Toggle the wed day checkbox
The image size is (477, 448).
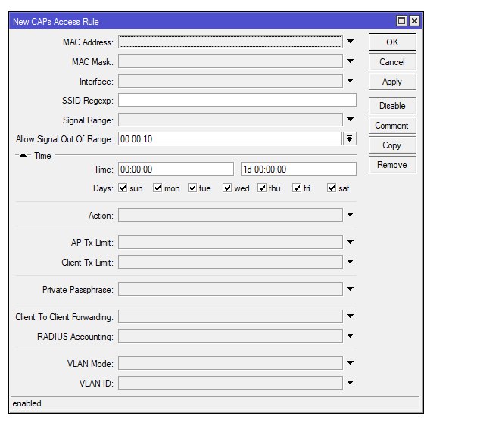227,188
